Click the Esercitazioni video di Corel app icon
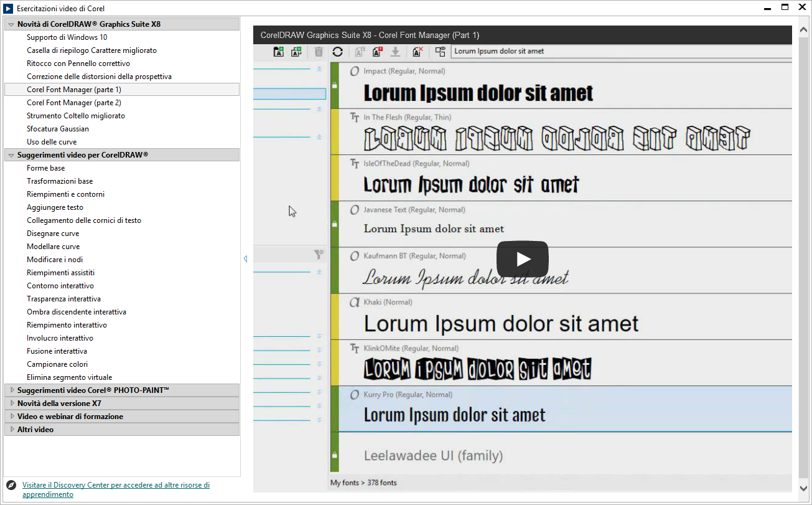The width and height of the screenshot is (812, 505). pos(9,9)
